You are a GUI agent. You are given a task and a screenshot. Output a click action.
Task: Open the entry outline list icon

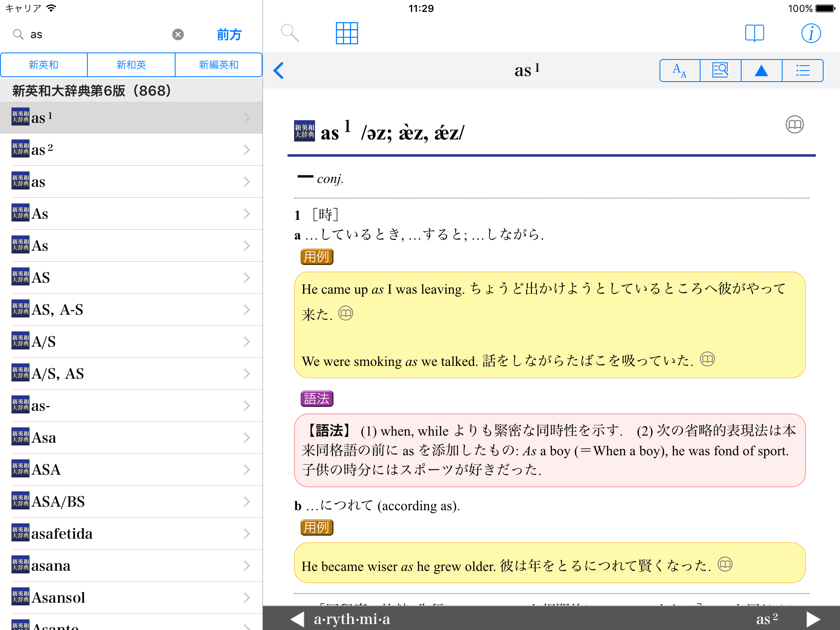(x=802, y=71)
